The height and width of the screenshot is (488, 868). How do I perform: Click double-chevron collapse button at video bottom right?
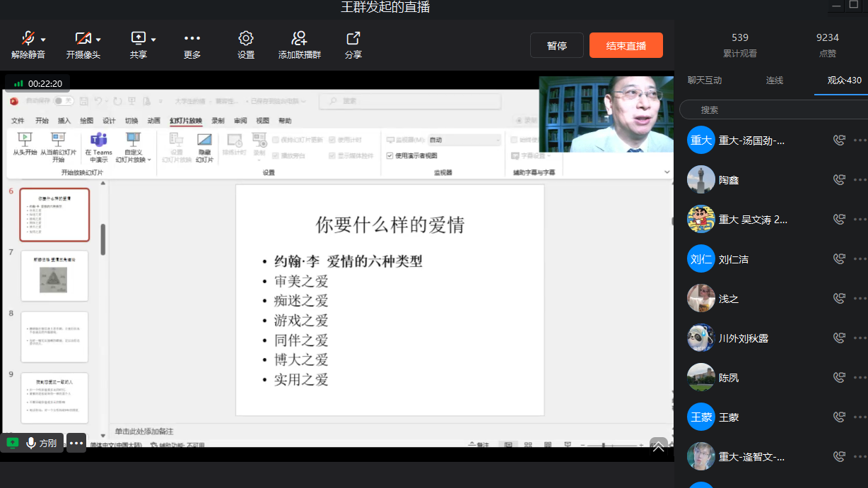point(658,446)
